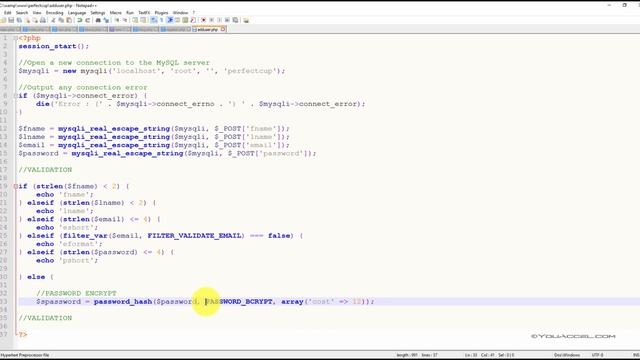Toggle the indent guide toolbar icon
The height and width of the screenshot is (360, 640).
169,20
